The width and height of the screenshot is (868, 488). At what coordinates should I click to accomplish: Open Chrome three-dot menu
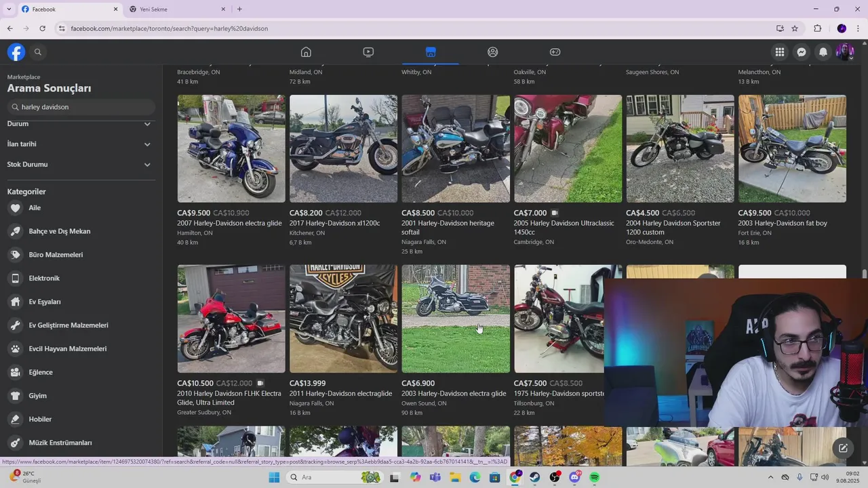pos(858,28)
